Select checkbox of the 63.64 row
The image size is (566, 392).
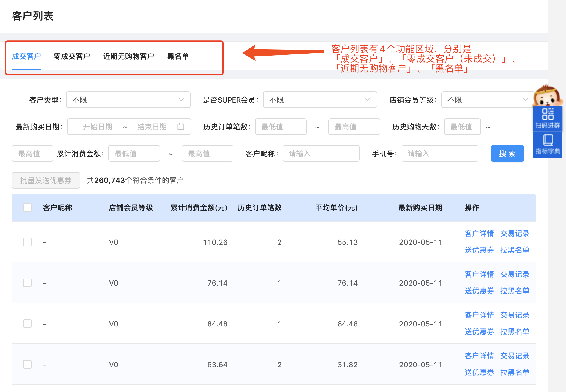click(x=27, y=364)
